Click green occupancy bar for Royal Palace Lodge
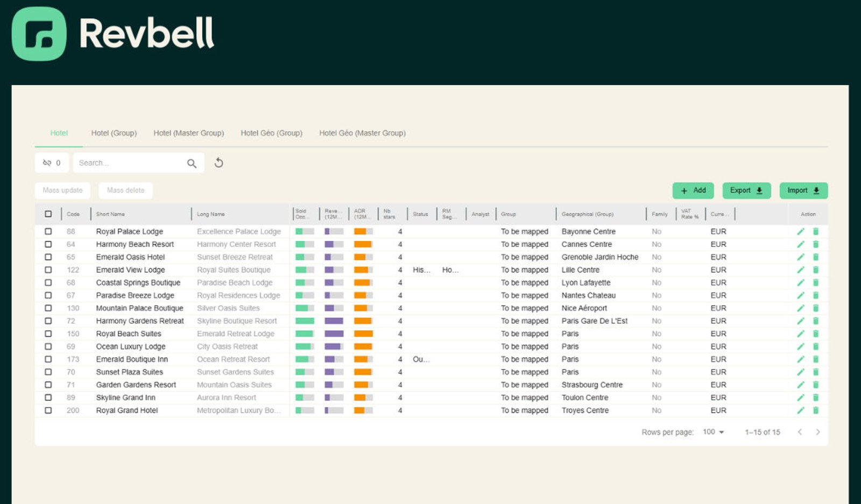This screenshot has width=861, height=504. pos(305,231)
